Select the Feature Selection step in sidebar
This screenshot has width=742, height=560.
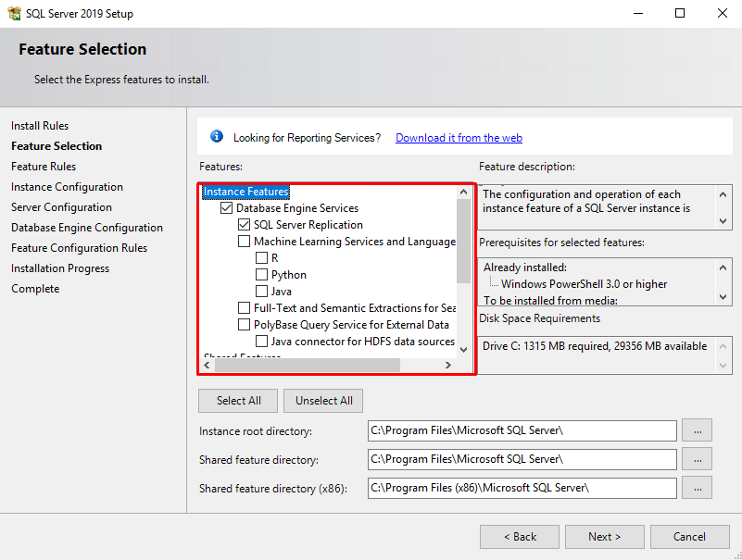pyautogui.click(x=57, y=146)
